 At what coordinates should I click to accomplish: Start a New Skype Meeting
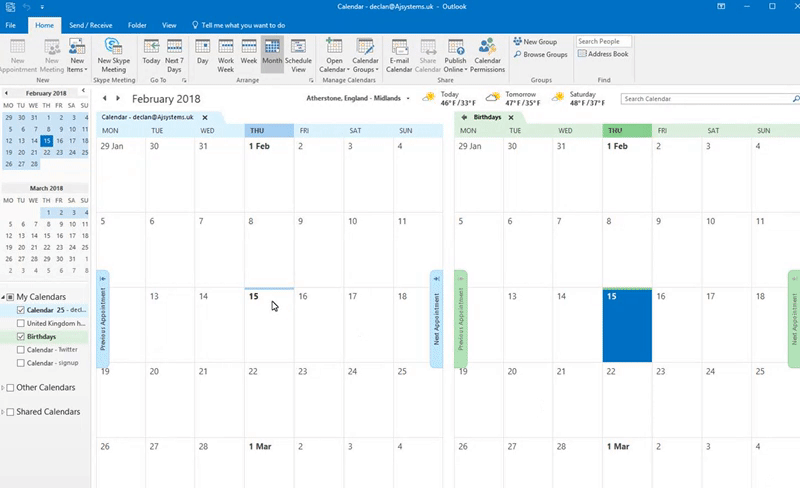pos(114,56)
